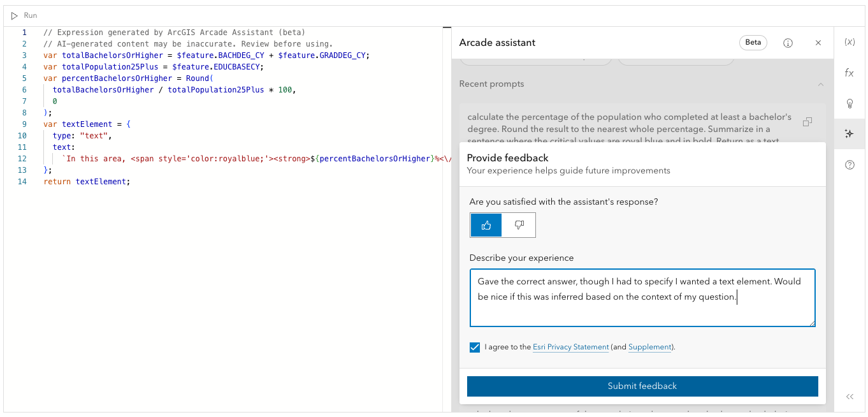The width and height of the screenshot is (868, 417).
Task: Select the Arcade assistant sparkle icon
Action: click(x=850, y=134)
